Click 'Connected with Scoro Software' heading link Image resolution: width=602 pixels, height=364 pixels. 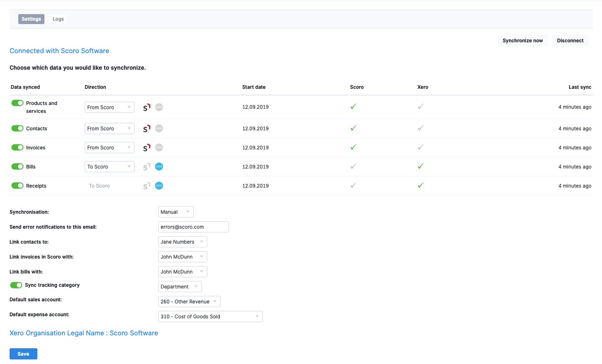tap(59, 51)
